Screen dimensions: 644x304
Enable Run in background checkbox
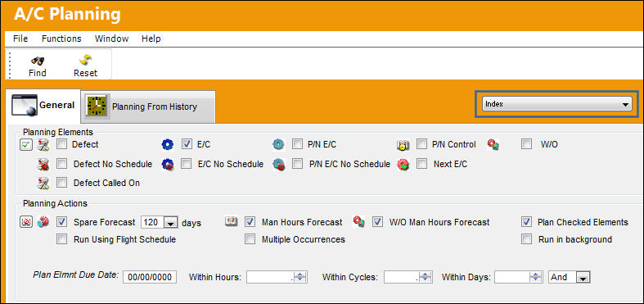point(526,239)
